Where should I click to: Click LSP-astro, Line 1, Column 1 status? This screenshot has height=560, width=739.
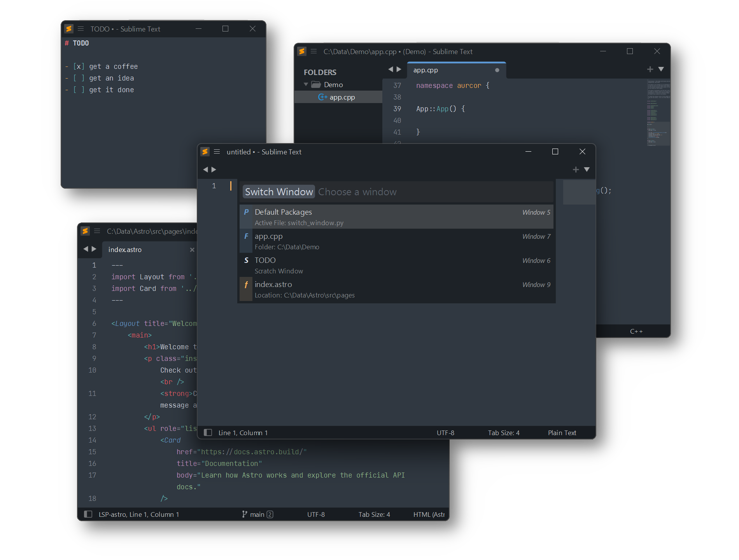(139, 514)
